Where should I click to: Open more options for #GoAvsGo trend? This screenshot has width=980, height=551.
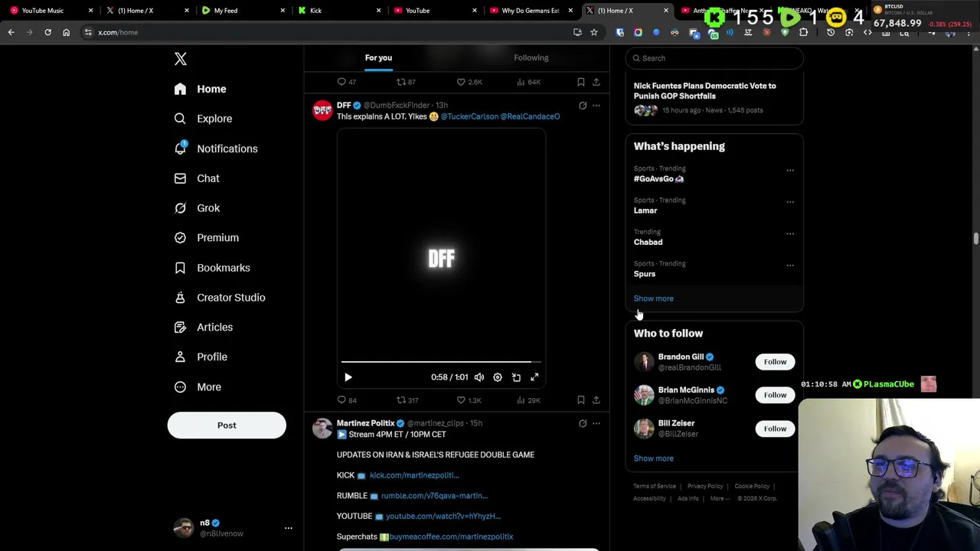pyautogui.click(x=790, y=171)
